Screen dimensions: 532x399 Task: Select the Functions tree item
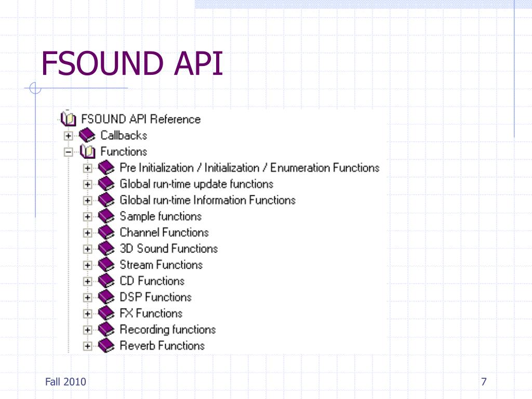124,151
